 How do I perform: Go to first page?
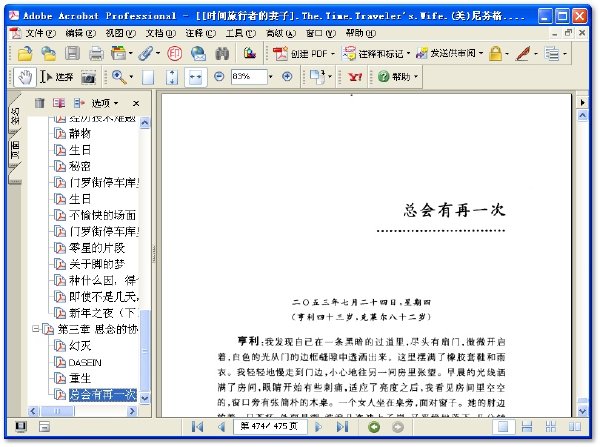197,427
